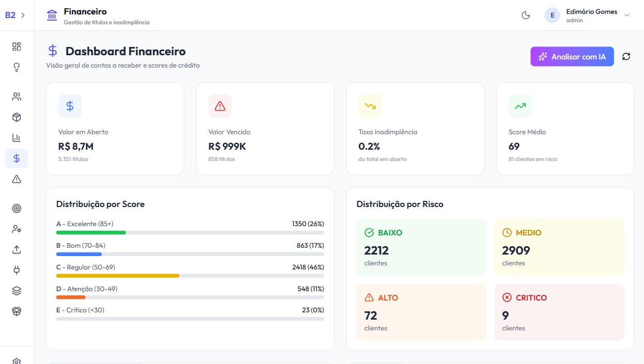
Task: Select the Valor Vencido R$ 999K value
Action: [227, 146]
